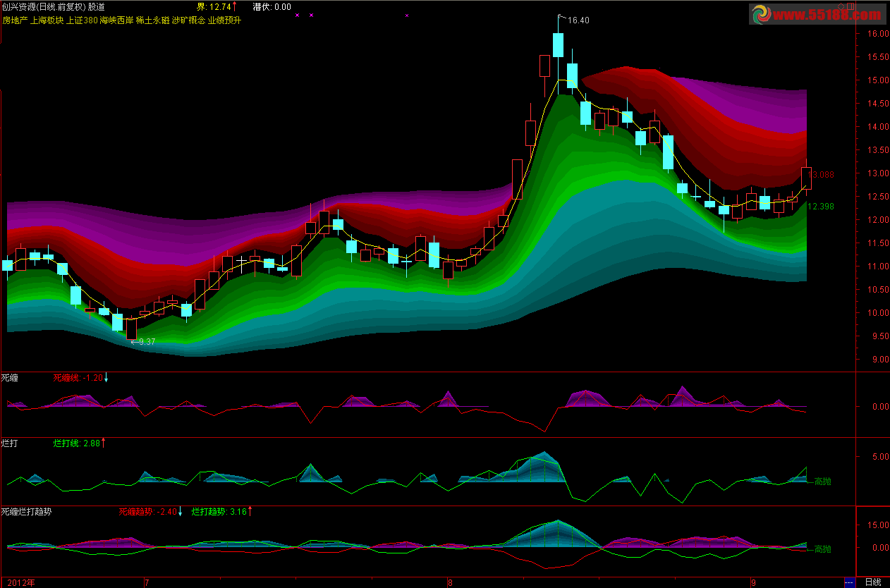The height and width of the screenshot is (588, 890).
Task: Click the blue '---' box at bottom right
Action: (x=849, y=582)
